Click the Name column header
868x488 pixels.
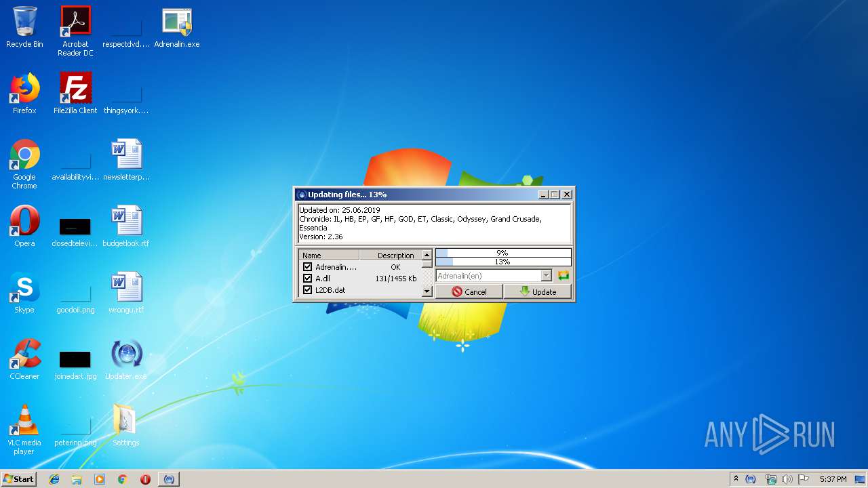tap(329, 256)
